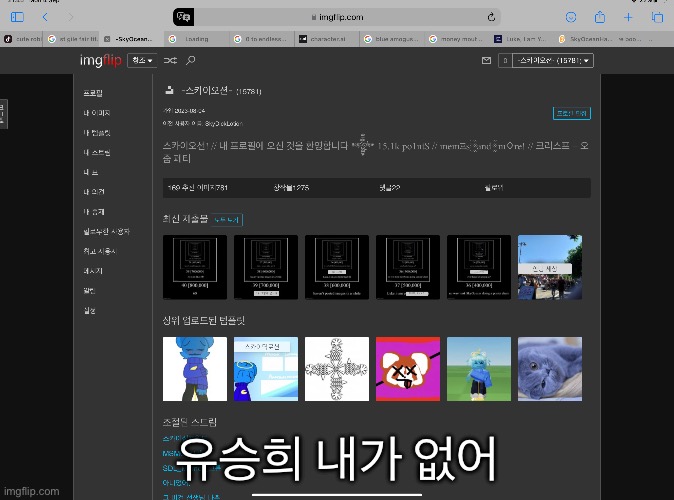Screen dimensions: 674x500
Task: Open the -스카이오션- (15781) account dropdown
Action: point(553,61)
